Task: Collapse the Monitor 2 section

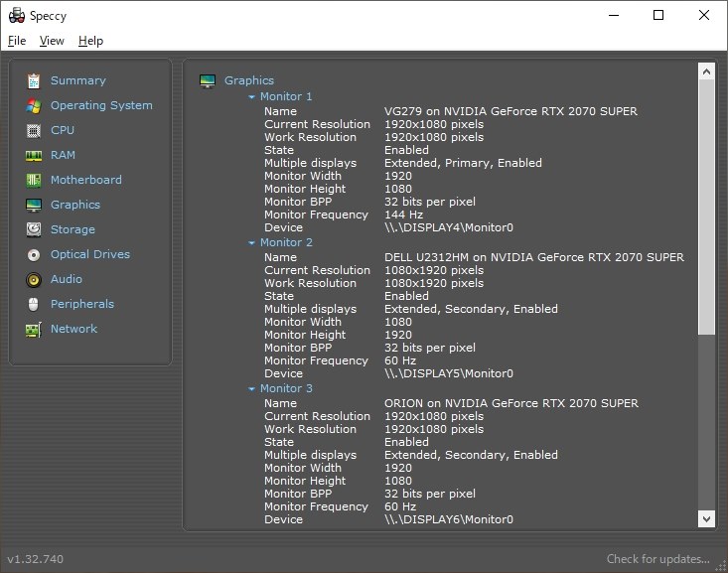Action: [x=251, y=243]
